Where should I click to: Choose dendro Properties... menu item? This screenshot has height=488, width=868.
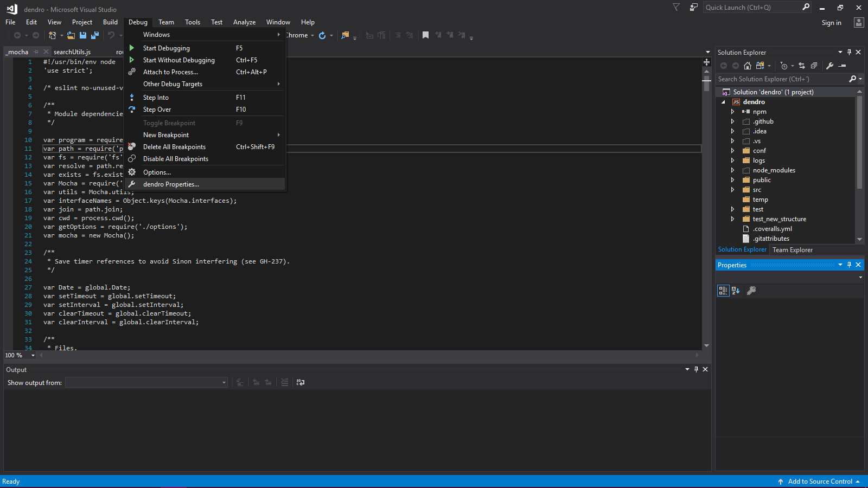(205, 184)
